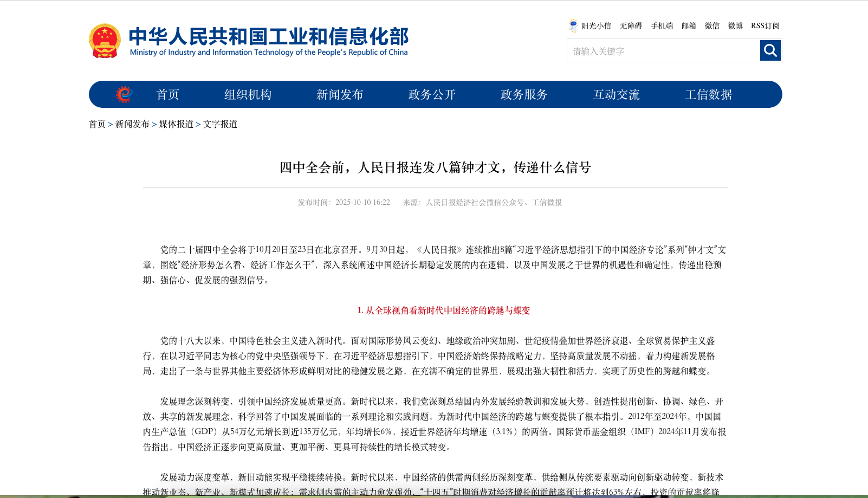Open the 政务公开 menu
This screenshot has height=498, width=868.
pos(431,94)
